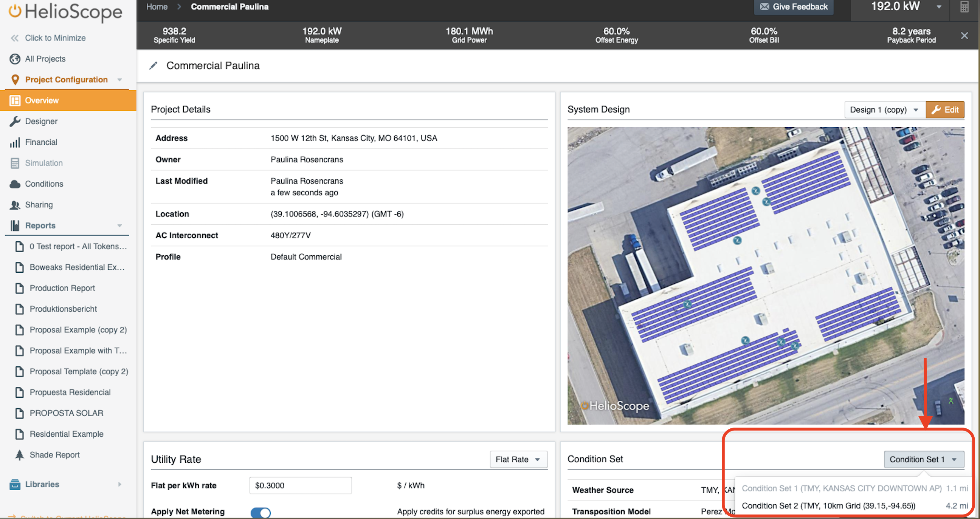Open the Designer menu item
980x519 pixels.
click(41, 122)
